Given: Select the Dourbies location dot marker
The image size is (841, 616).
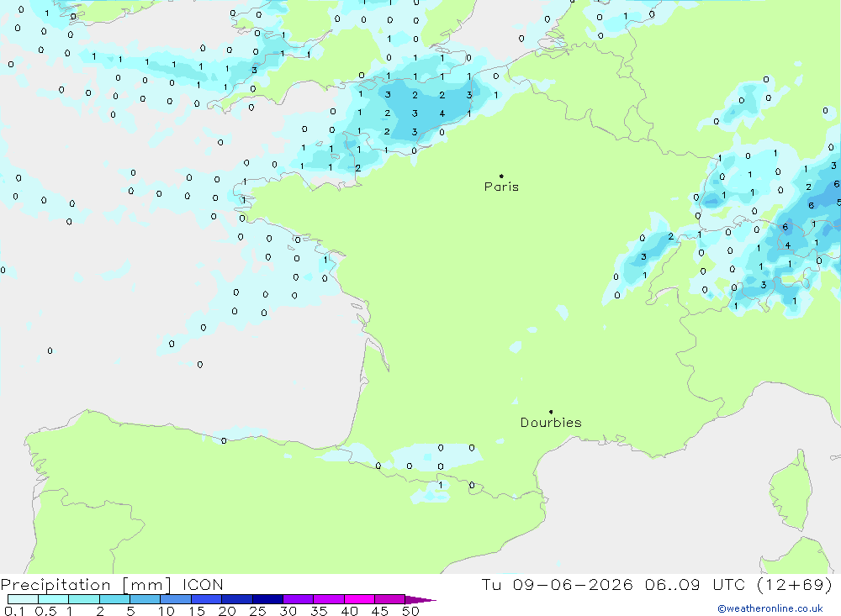Looking at the screenshot, I should [x=551, y=412].
